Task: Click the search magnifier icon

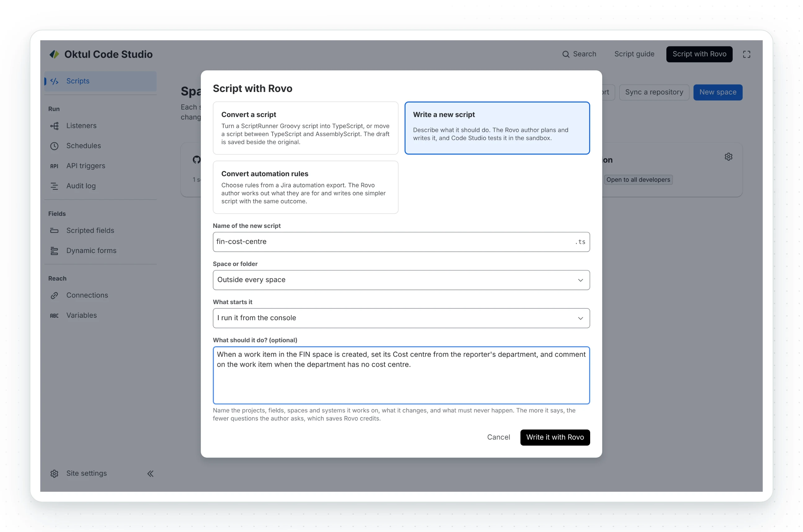Action: click(565, 54)
